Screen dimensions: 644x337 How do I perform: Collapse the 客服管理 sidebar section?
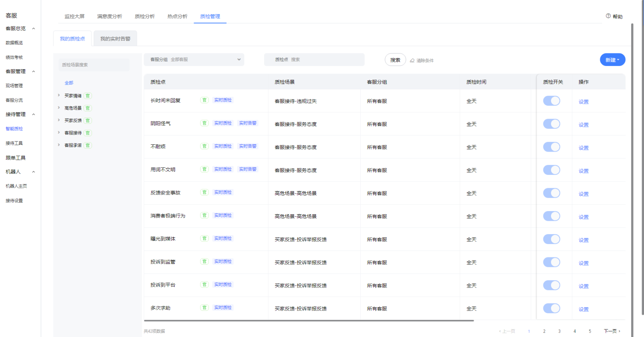coord(33,72)
